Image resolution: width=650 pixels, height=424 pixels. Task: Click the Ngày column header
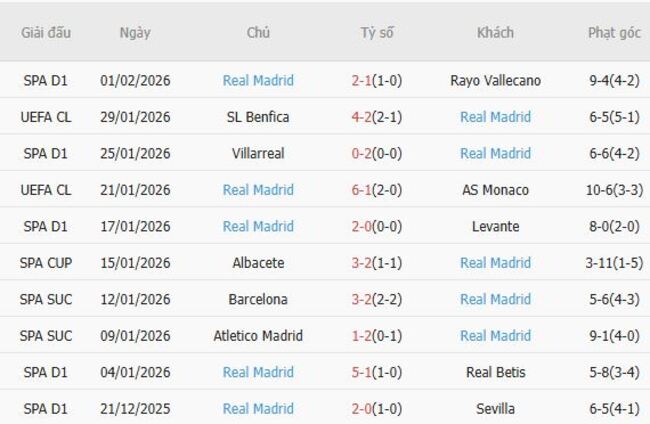click(135, 32)
